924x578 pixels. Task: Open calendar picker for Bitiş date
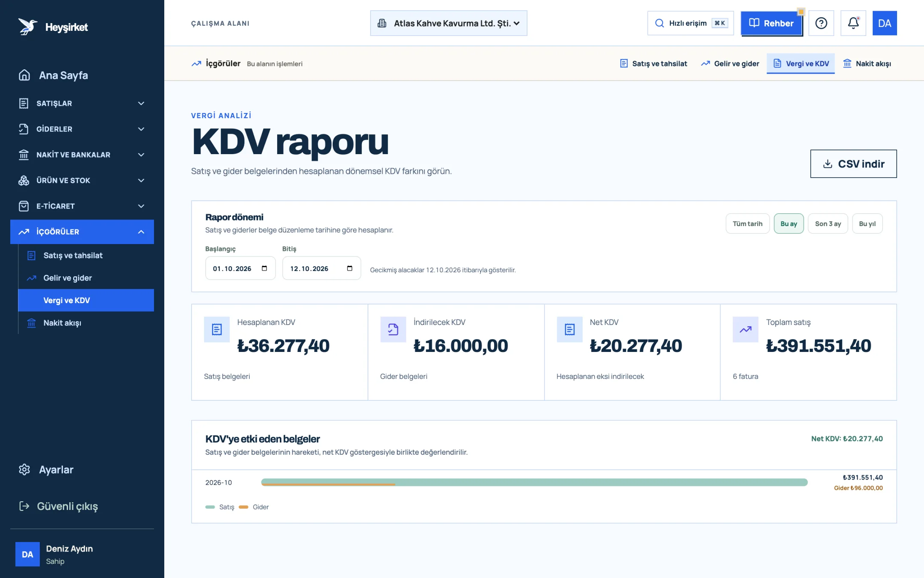[x=349, y=268]
